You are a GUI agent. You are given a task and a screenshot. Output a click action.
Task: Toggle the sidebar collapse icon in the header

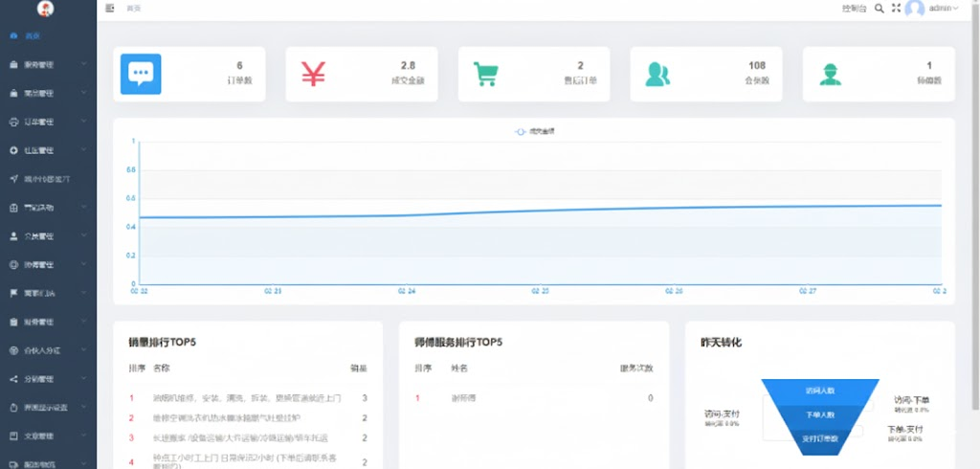(110, 8)
